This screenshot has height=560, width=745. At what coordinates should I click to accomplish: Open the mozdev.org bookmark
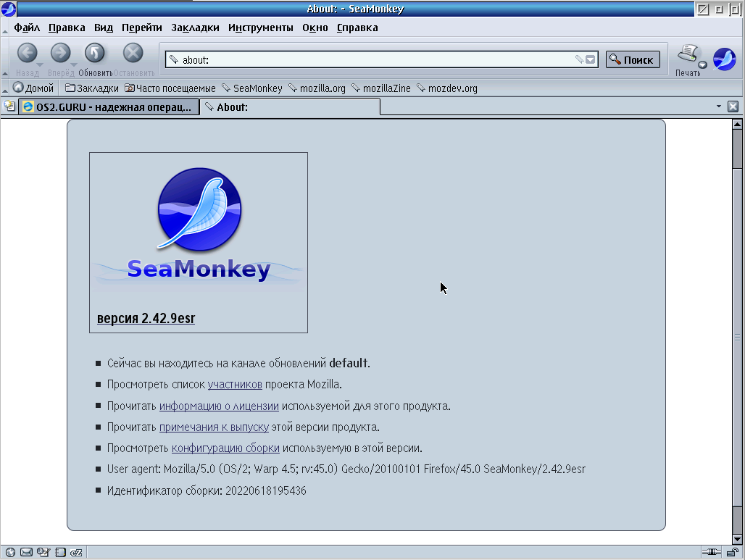447,88
